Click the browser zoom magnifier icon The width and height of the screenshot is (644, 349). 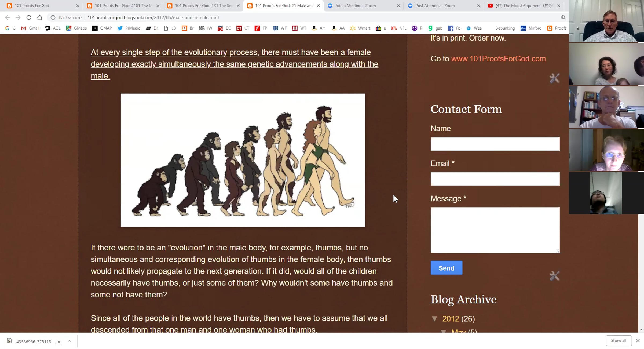pyautogui.click(x=563, y=17)
